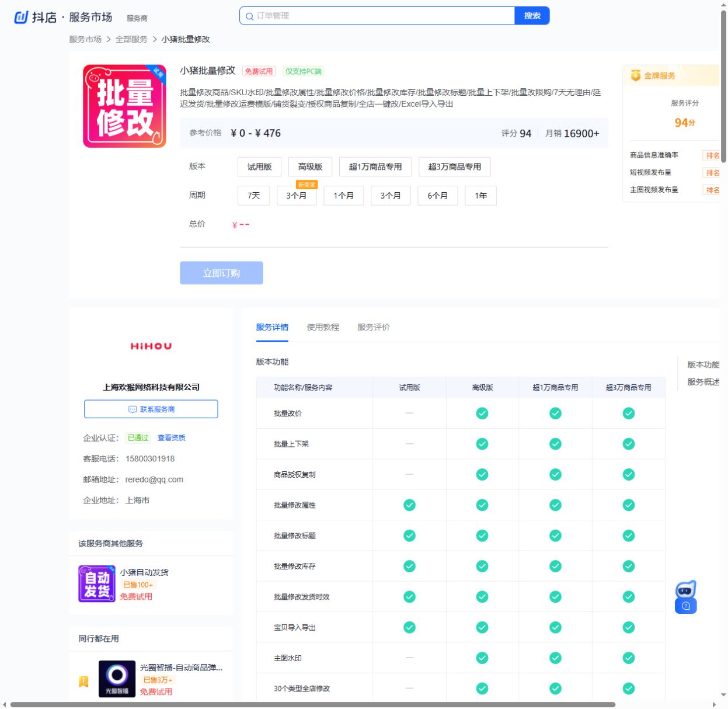Click the 月销 16900+ text
728x709 pixels.
point(572,133)
